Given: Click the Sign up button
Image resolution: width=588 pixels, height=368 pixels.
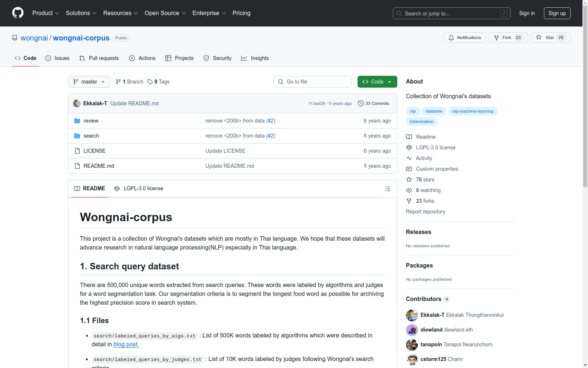Looking at the screenshot, I should pos(557,13).
